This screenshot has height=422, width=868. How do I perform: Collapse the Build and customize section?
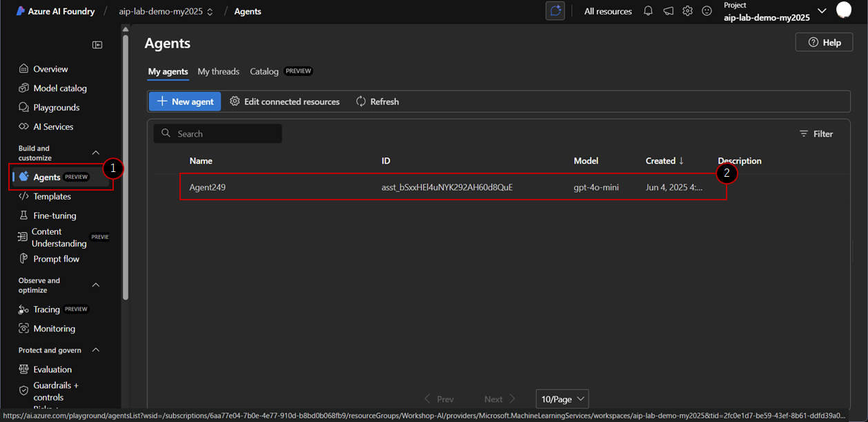click(x=96, y=153)
